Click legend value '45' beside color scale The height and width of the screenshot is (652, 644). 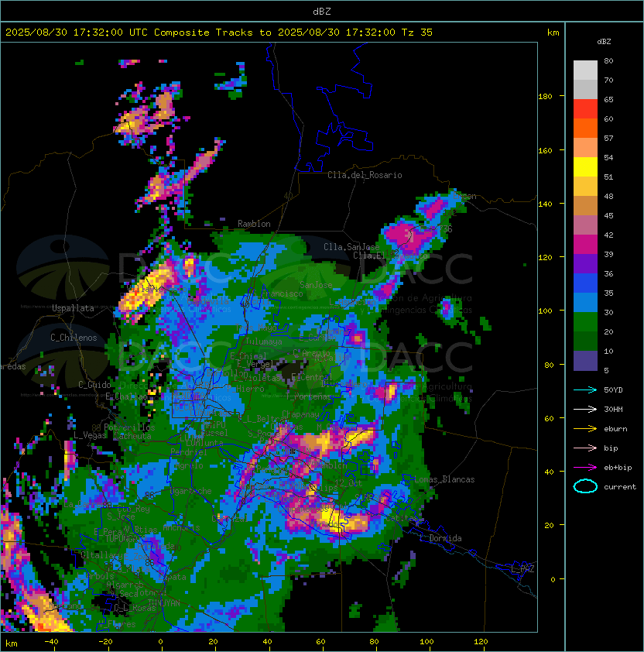(x=608, y=215)
